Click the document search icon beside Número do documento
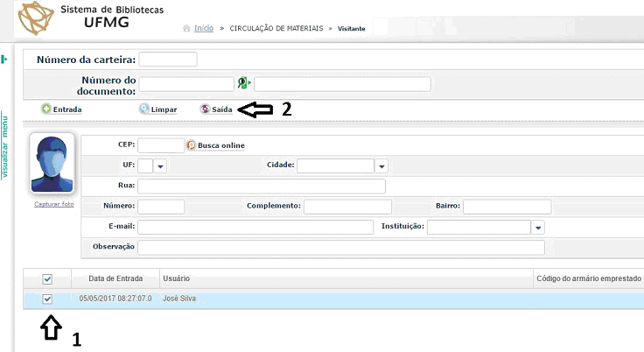 (243, 84)
